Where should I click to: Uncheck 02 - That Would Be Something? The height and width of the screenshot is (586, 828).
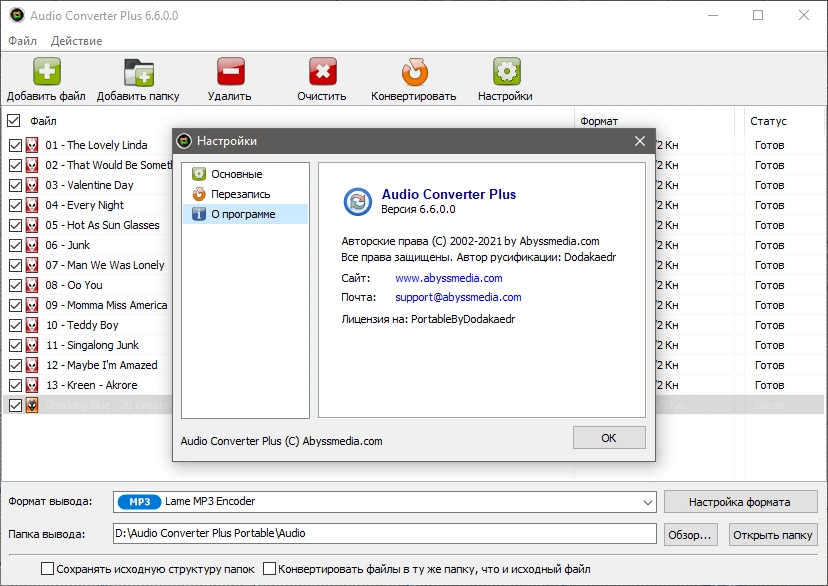(x=16, y=165)
